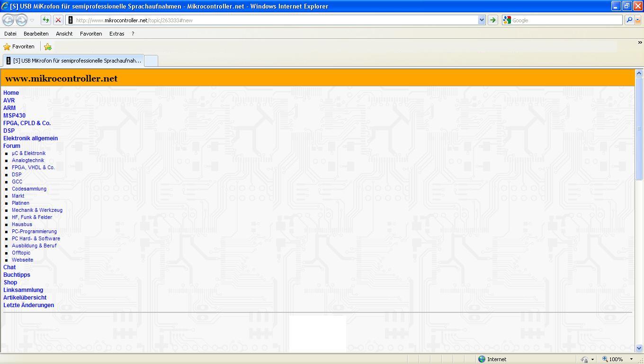Screen dimensions: 644x364
Task: Open the search provider options dropdown
Action: click(638, 20)
